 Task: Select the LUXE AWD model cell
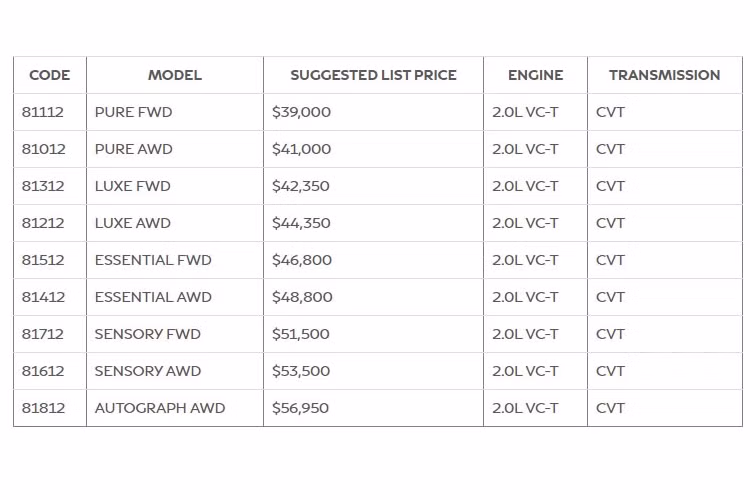[x=133, y=223]
